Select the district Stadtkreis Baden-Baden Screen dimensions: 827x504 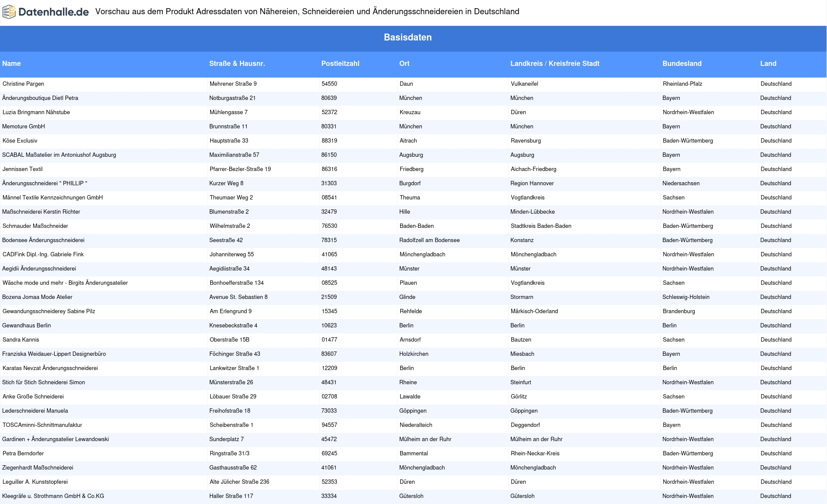click(541, 226)
